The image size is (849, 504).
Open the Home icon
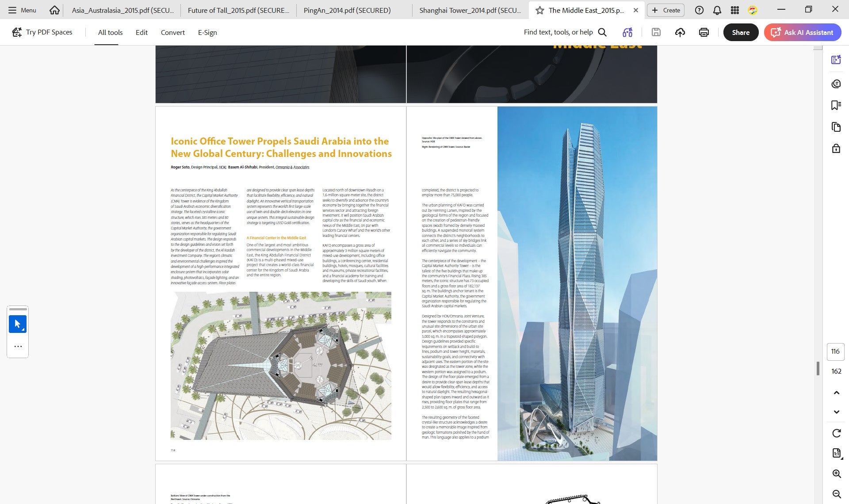54,10
